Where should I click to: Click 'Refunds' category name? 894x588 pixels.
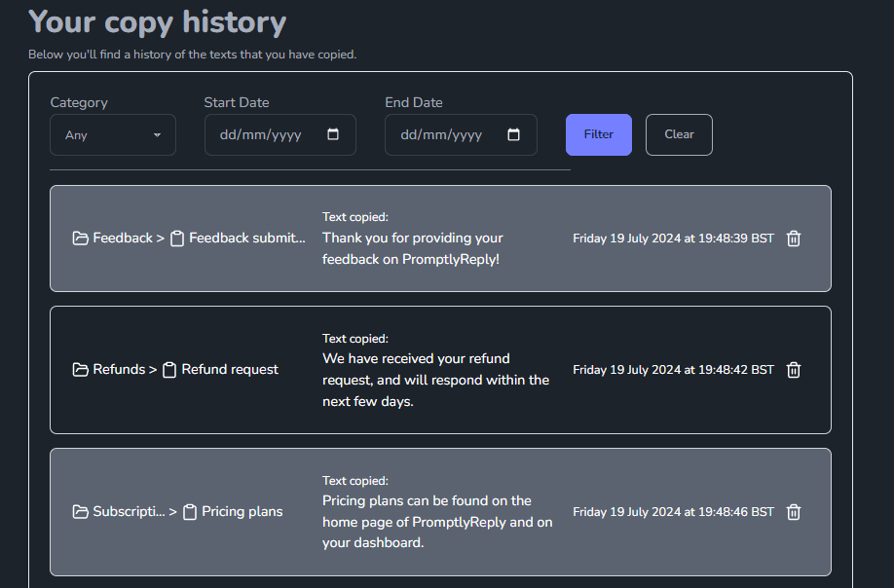coord(119,370)
